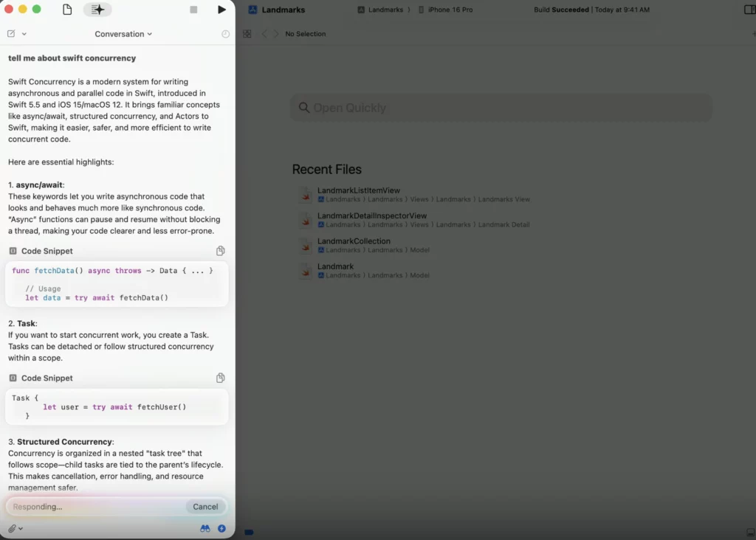
Task: Toggle the inspector panel icon
Action: coord(750,10)
